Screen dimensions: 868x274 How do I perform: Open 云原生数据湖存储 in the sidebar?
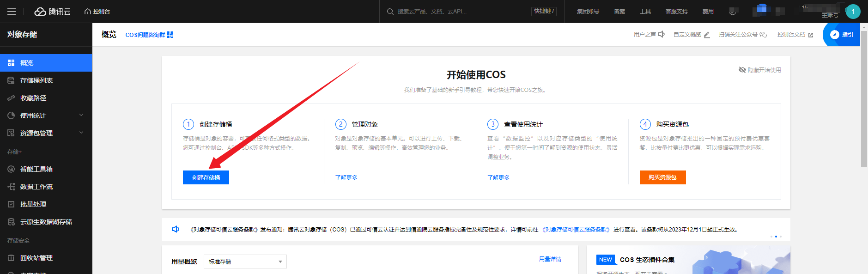[x=46, y=222]
